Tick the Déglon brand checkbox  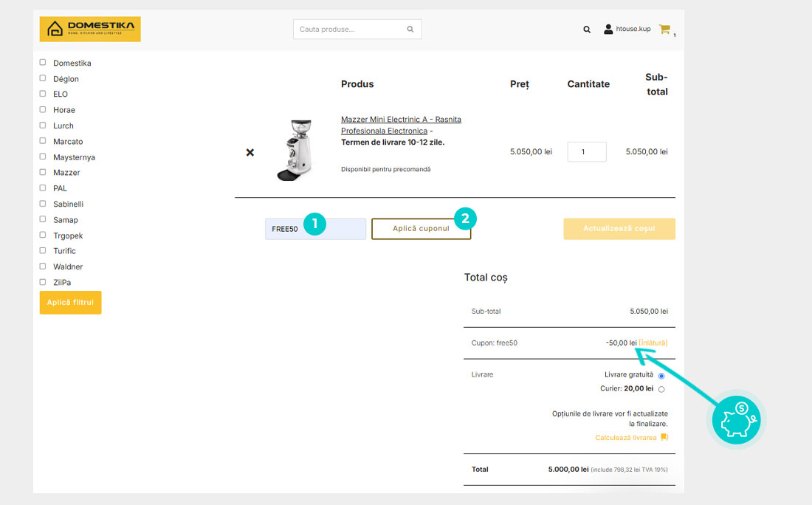pos(43,78)
